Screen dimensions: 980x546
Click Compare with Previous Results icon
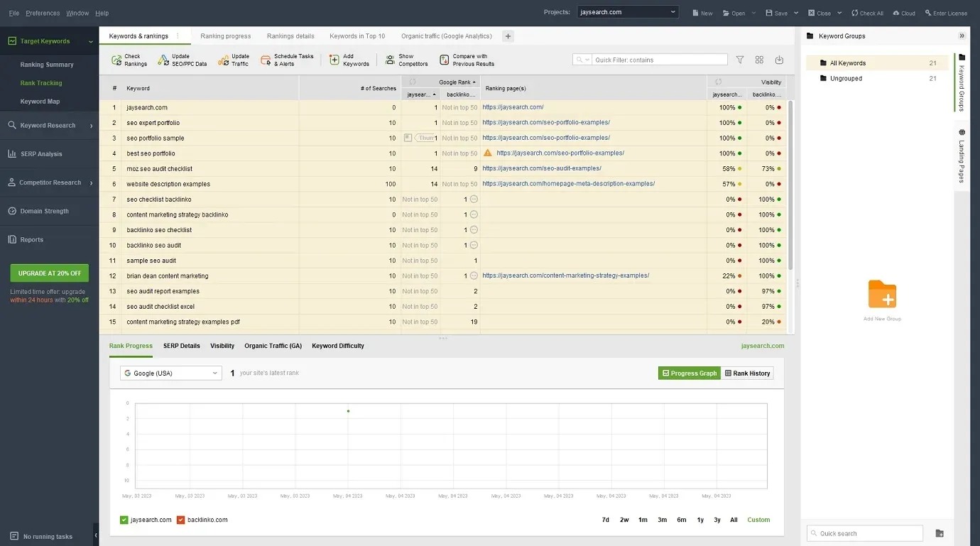445,60
